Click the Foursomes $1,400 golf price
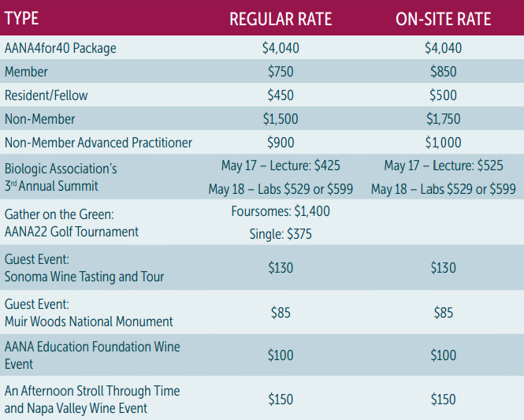 [x=281, y=211]
